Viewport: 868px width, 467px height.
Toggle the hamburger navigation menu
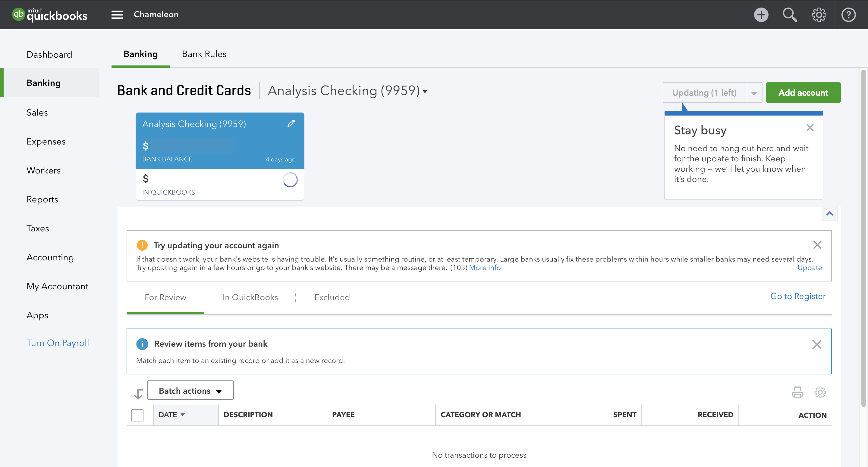(117, 14)
